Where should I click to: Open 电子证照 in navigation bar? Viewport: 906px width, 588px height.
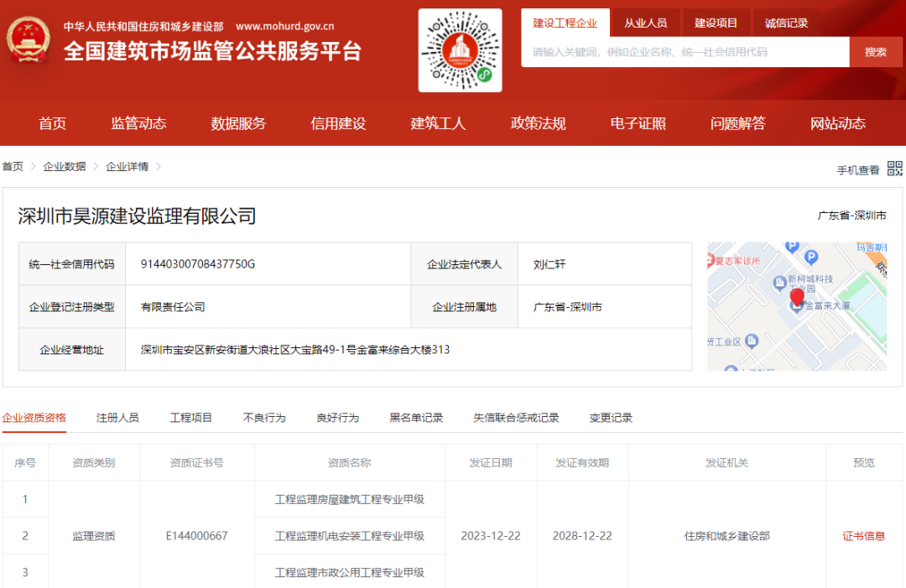coord(638,122)
